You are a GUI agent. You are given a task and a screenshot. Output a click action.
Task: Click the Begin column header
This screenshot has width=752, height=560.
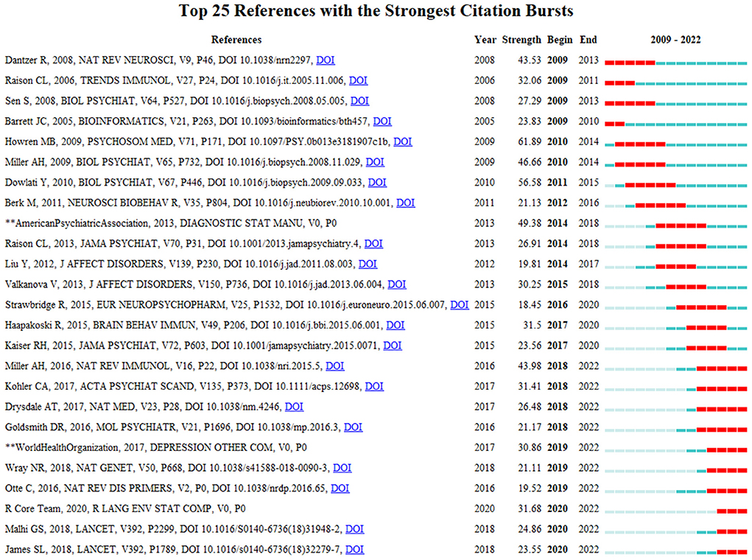[561, 40]
